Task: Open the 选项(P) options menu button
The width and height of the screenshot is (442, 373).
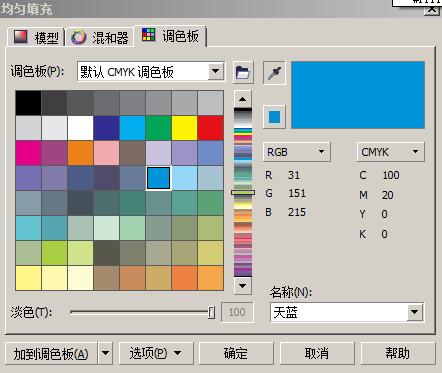Action: pyautogui.click(x=156, y=353)
